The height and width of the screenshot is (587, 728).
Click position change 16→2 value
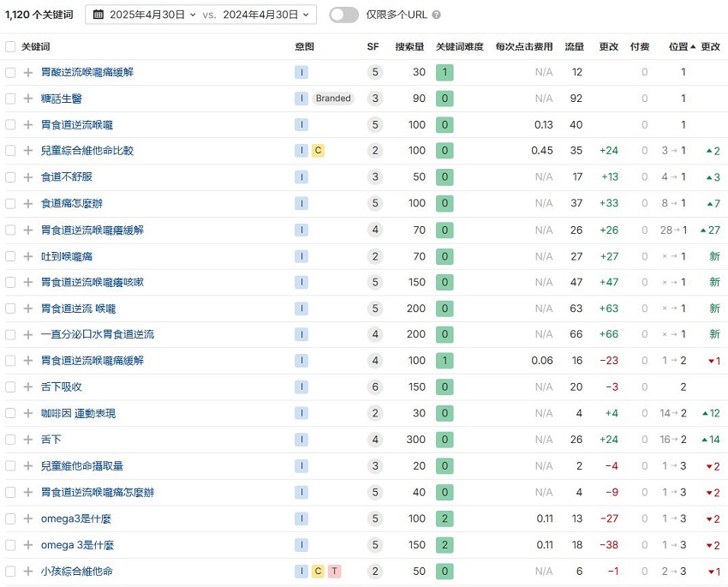[673, 440]
